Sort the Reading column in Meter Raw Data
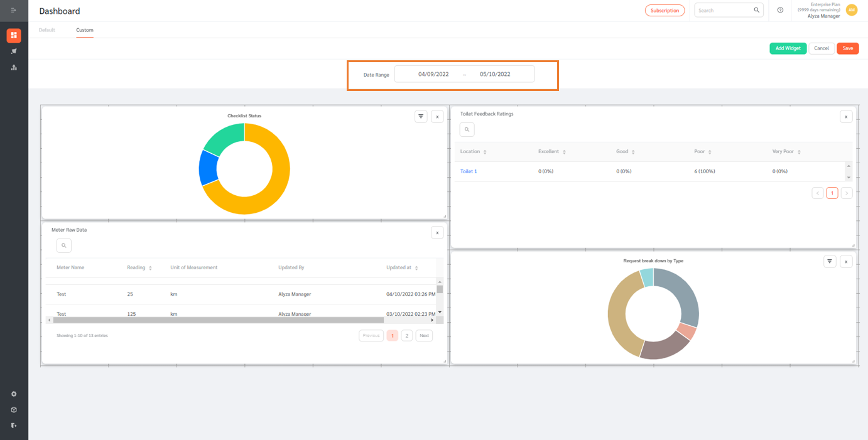 pyautogui.click(x=149, y=267)
